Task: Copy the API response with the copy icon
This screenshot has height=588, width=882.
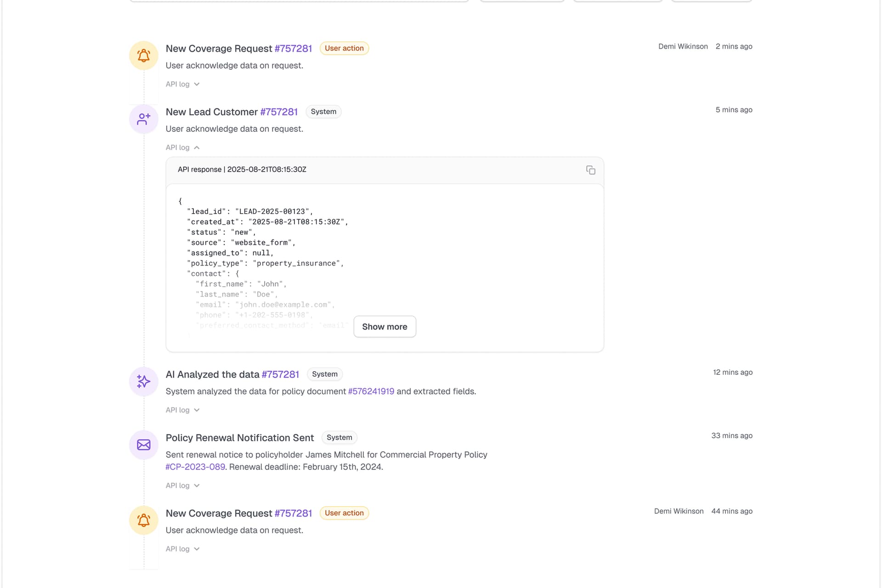Action: pos(590,170)
